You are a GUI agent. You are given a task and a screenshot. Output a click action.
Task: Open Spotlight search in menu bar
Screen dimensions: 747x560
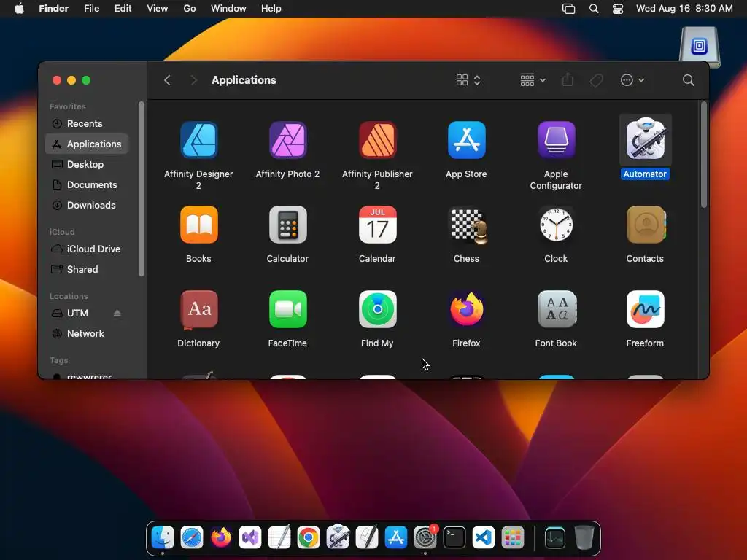[594, 9]
